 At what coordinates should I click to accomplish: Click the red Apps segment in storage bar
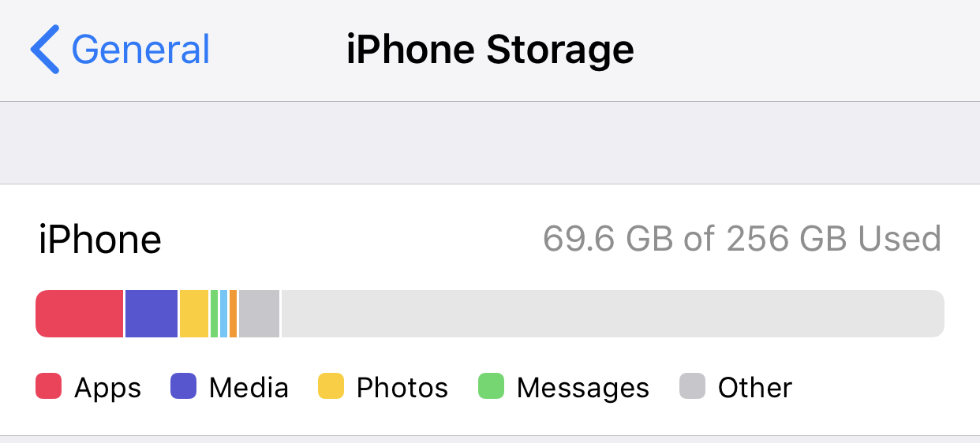(x=80, y=314)
